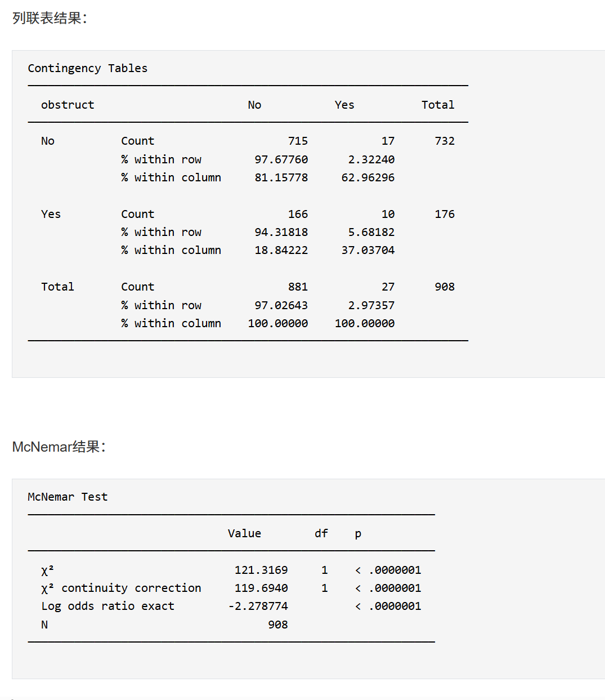Click the df column header
The height and width of the screenshot is (700, 605).
[321, 533]
